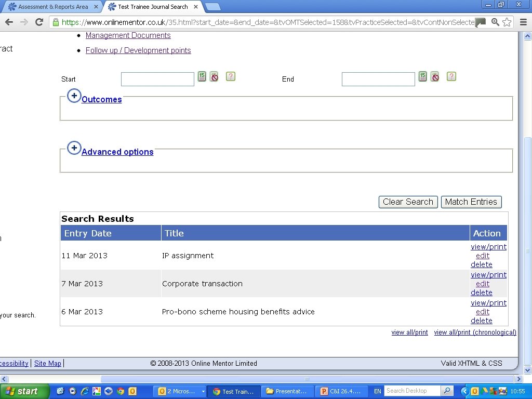Image resolution: width=532 pixels, height=399 pixels.
Task: Click the Title column header
Action: coord(315,233)
